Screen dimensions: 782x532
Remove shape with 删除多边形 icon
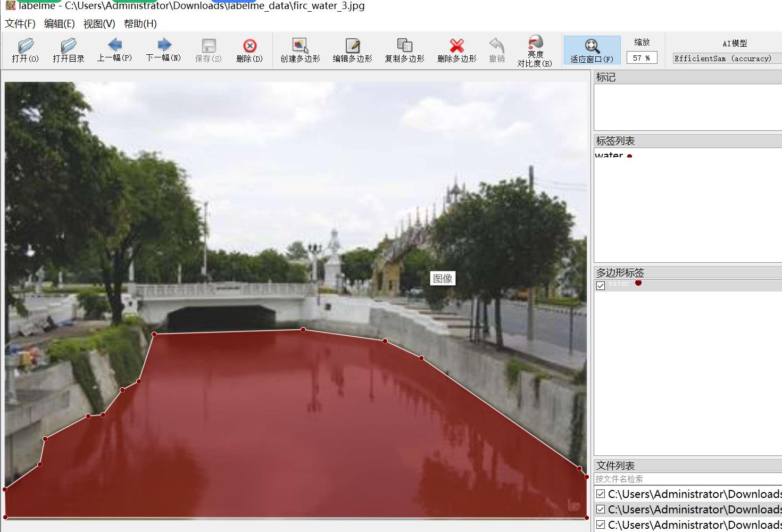click(456, 50)
